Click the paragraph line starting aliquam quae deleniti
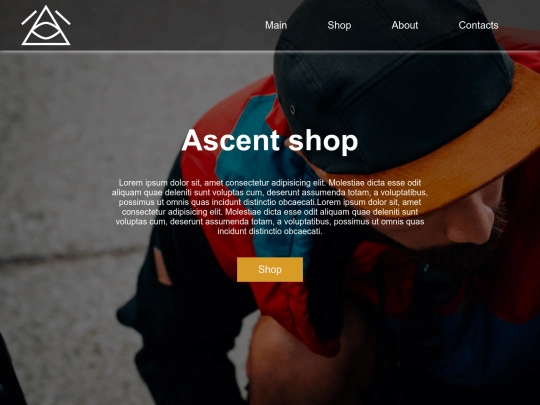 point(270,192)
